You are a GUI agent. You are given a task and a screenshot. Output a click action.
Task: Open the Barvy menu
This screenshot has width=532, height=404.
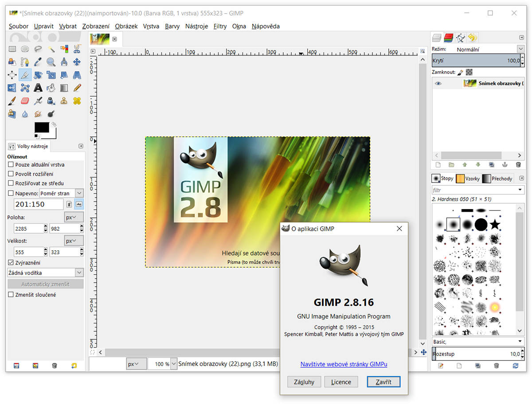point(172,26)
